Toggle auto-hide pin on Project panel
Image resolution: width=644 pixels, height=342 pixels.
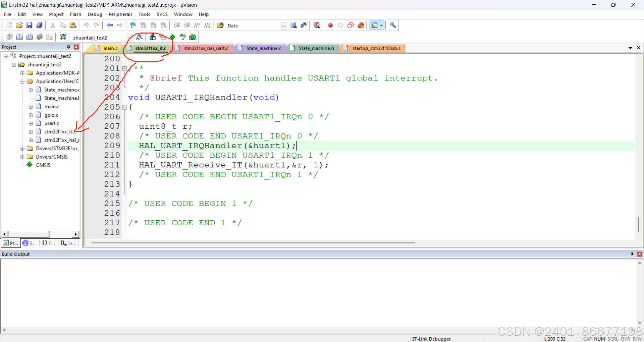(68, 47)
